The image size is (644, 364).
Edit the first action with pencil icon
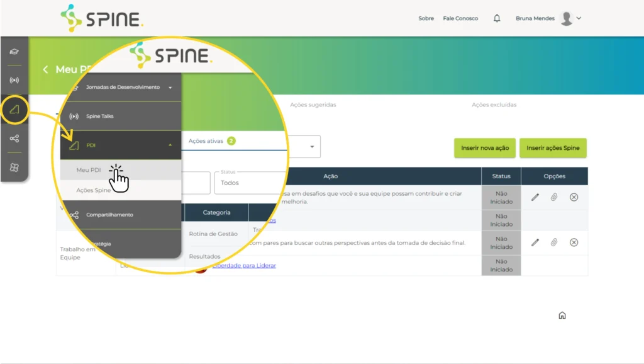[535, 197]
